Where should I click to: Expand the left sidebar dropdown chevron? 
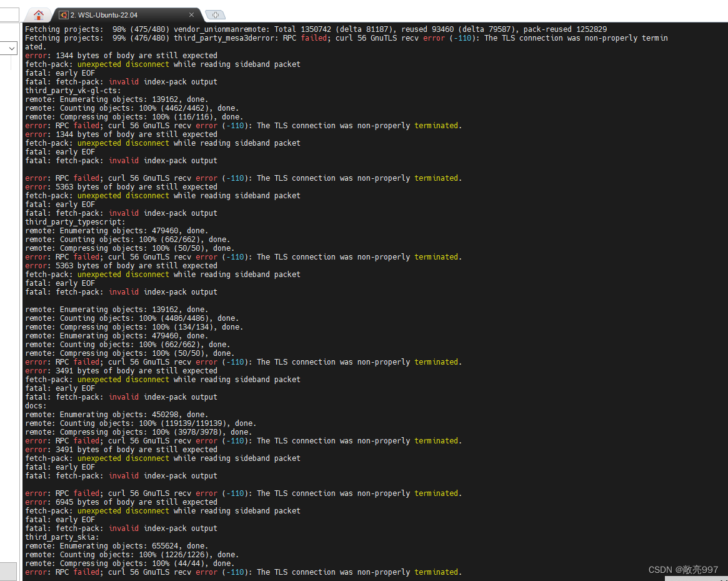(x=12, y=48)
